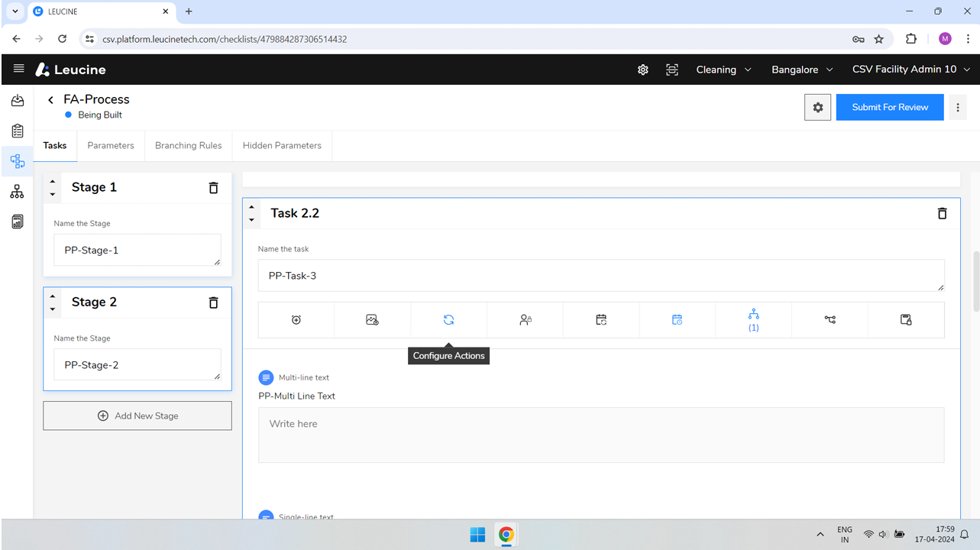Move Task 2.2 up with the arrow
The width and height of the screenshot is (980, 550).
(x=252, y=207)
